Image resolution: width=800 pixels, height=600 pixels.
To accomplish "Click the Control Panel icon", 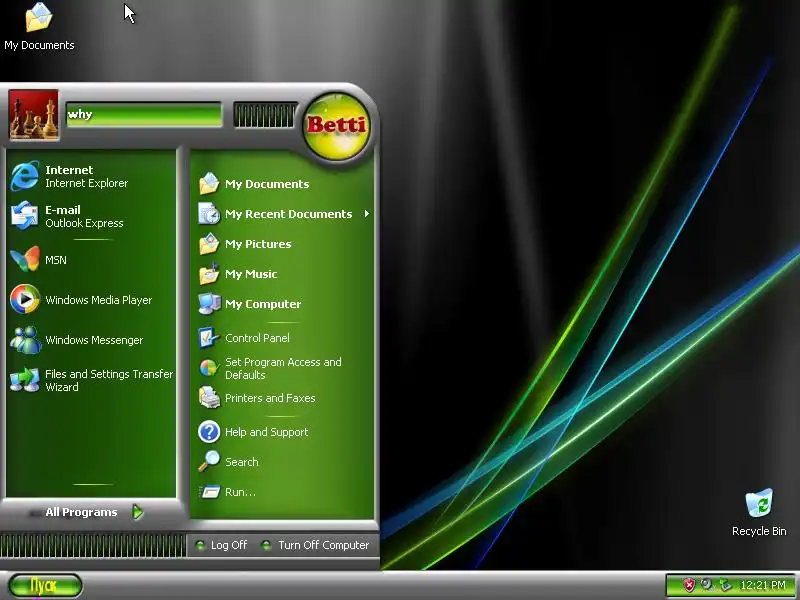I will [209, 338].
